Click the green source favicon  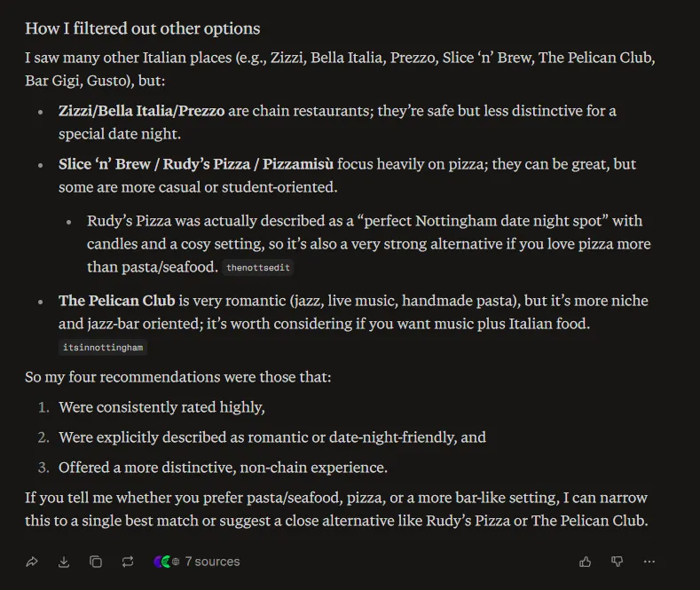point(167,562)
